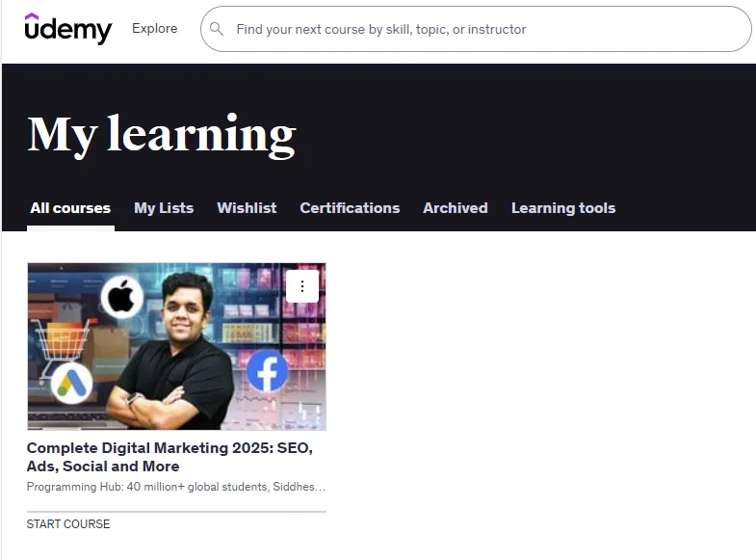
Task: Click the Complete Digital Marketing 2025 title
Action: point(169,457)
